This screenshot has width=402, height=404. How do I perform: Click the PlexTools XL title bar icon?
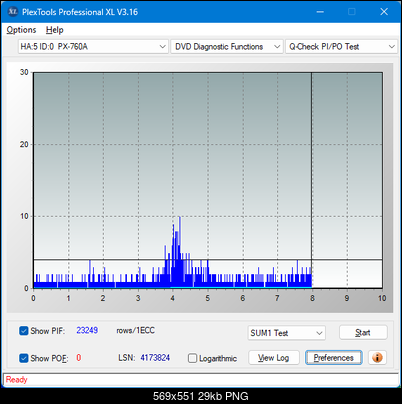click(13, 12)
